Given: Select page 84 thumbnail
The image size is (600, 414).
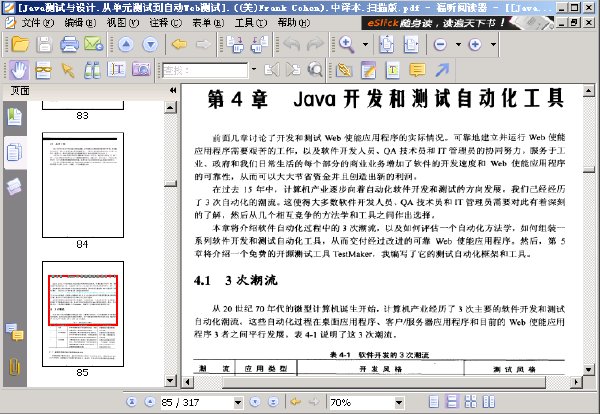Looking at the screenshot, I should [83, 185].
